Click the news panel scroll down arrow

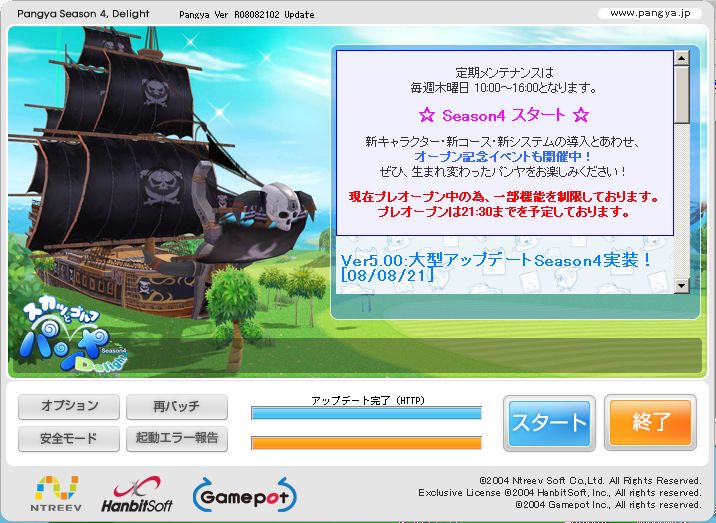(x=682, y=286)
